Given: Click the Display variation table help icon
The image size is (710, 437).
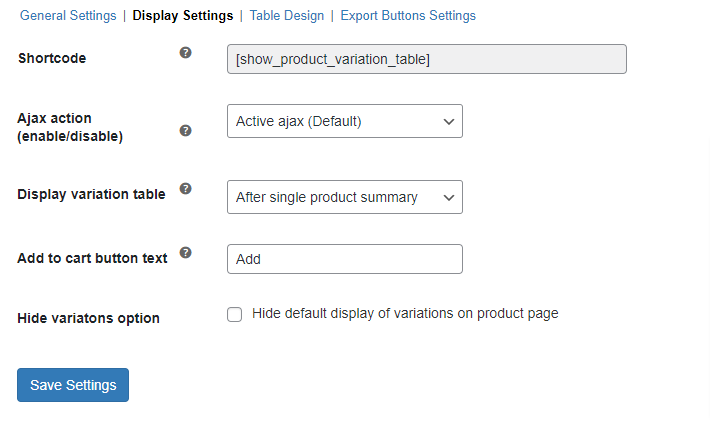Looking at the screenshot, I should click(x=185, y=188).
